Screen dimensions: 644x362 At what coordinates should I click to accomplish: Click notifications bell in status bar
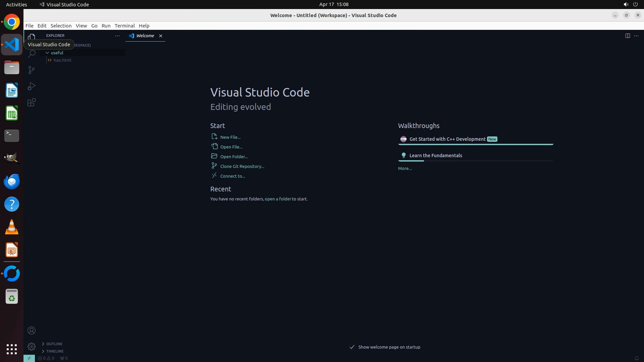click(636, 358)
